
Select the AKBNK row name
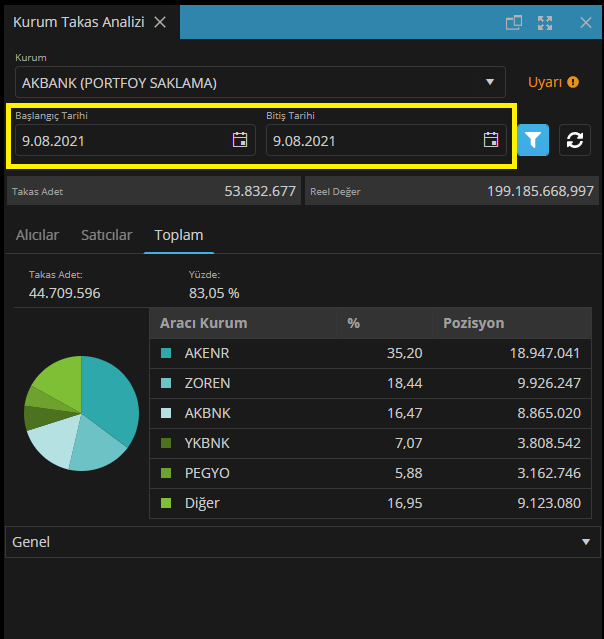[207, 413]
